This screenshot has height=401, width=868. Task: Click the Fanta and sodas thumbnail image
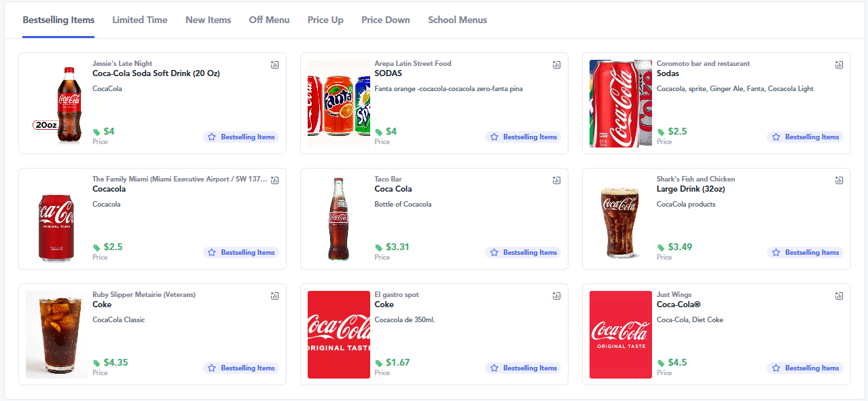click(339, 103)
